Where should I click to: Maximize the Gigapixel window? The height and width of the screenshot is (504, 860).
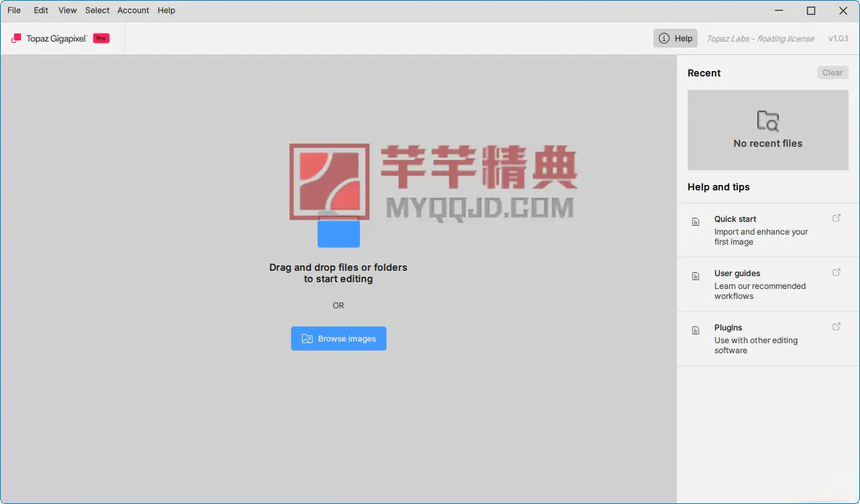[x=811, y=11]
